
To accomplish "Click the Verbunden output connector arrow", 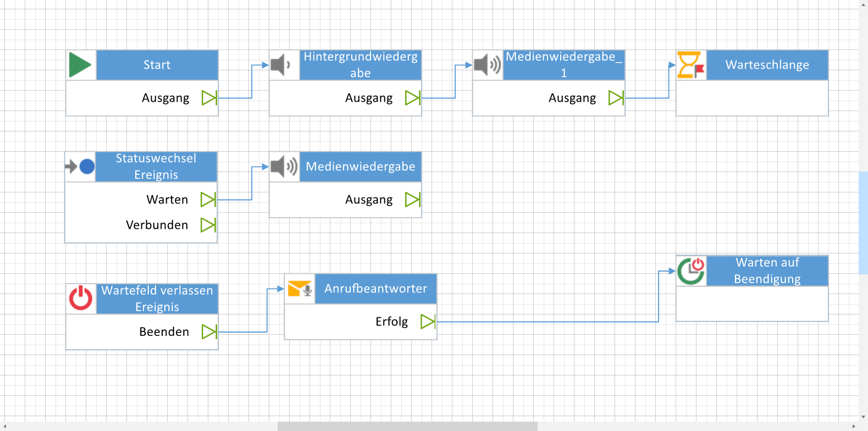I will pos(208,225).
